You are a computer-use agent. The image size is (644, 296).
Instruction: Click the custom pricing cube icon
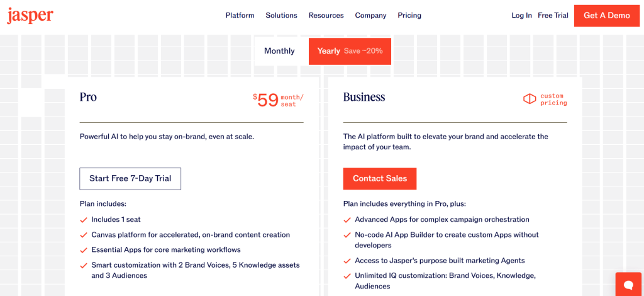[530, 99]
